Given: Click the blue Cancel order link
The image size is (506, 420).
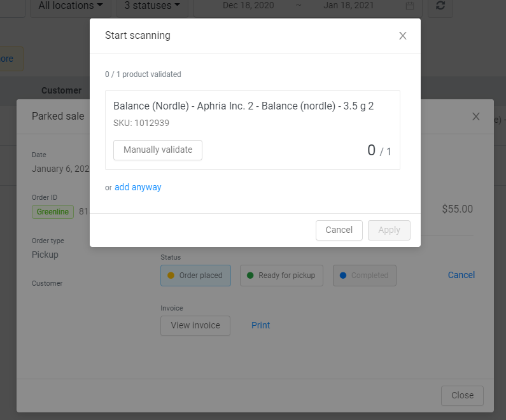Looking at the screenshot, I should click(x=461, y=275).
